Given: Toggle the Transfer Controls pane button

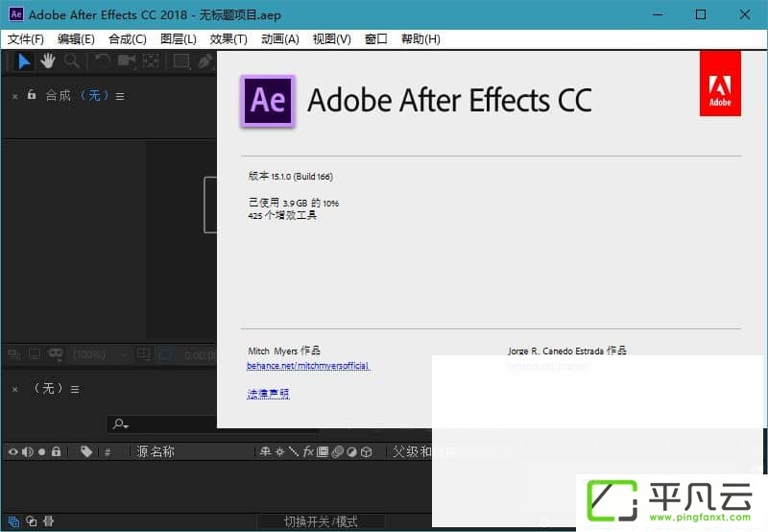Looking at the screenshot, I should pos(32,521).
